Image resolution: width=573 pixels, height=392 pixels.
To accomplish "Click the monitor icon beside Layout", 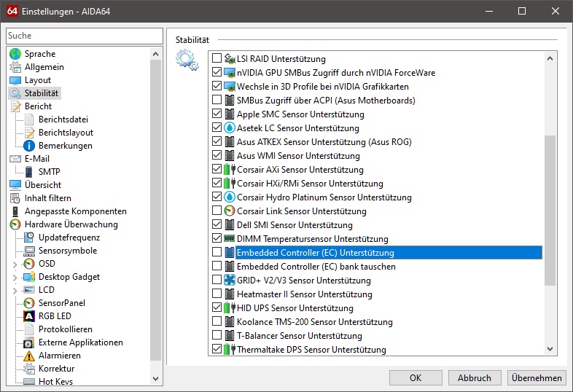I will (15, 80).
